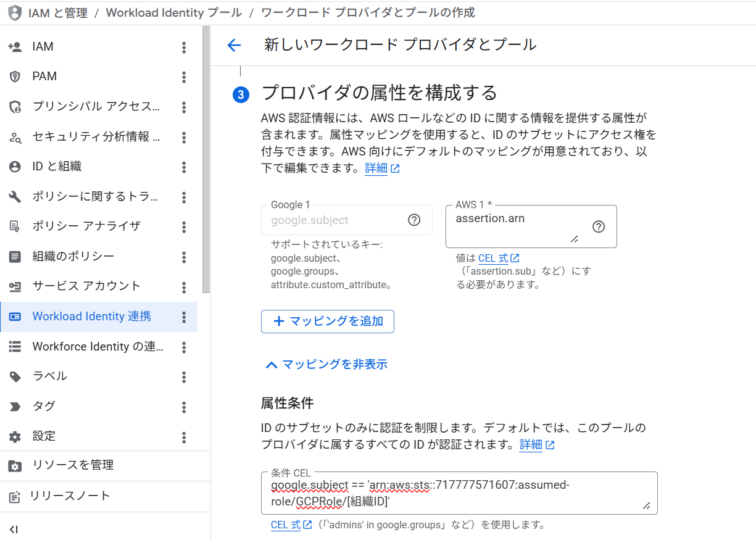This screenshot has width=756, height=540.
Task: Click the 組織のポリシー list icon
Action: coord(15,257)
